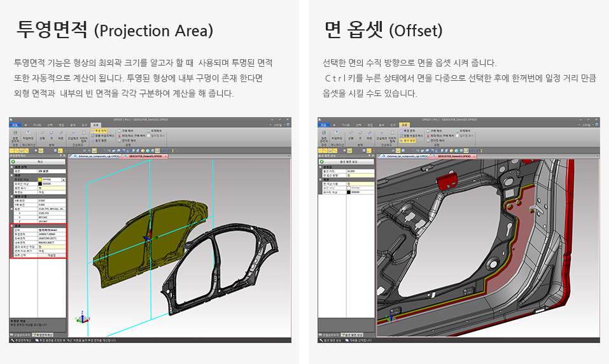
Task: Open the yellow FFFF00 color dropdown in the left panel
Action: [63, 180]
